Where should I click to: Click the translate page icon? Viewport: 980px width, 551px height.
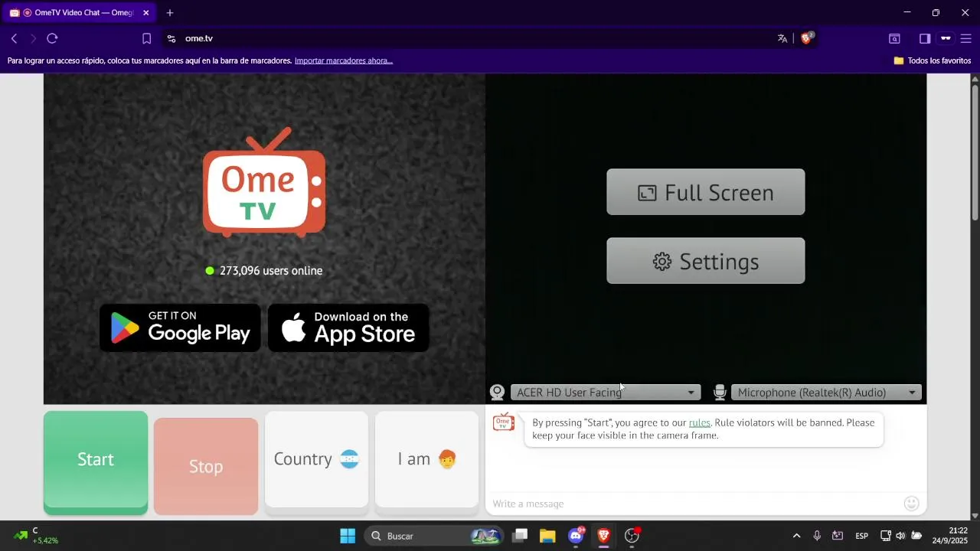tap(782, 38)
